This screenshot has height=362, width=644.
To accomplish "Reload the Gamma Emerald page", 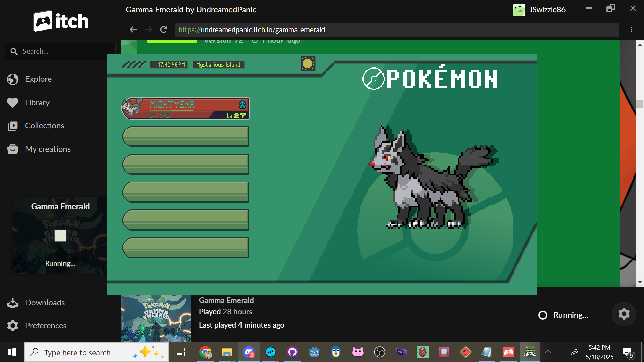I will click(x=163, y=29).
